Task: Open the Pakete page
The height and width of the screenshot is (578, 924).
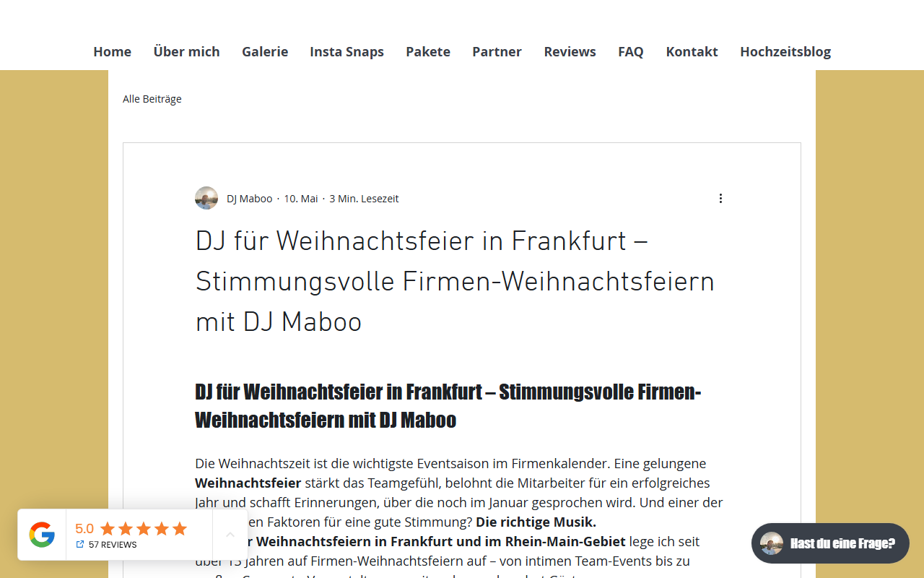Action: coord(428,51)
